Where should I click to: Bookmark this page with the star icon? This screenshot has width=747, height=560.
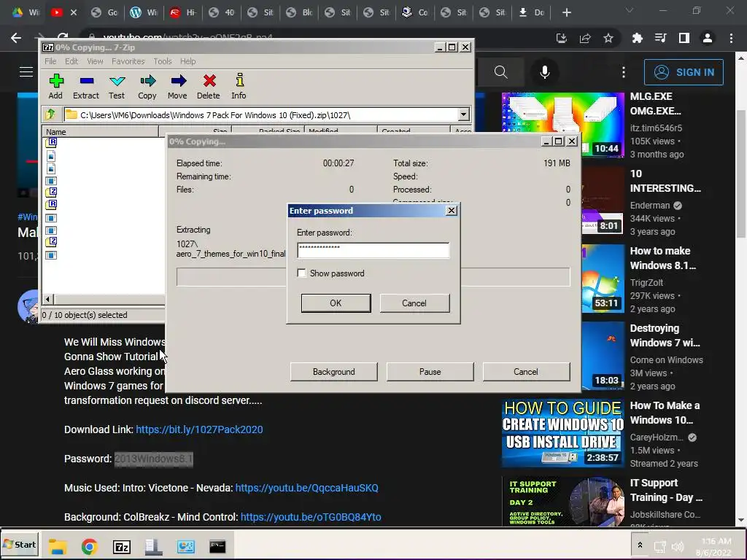(608, 38)
